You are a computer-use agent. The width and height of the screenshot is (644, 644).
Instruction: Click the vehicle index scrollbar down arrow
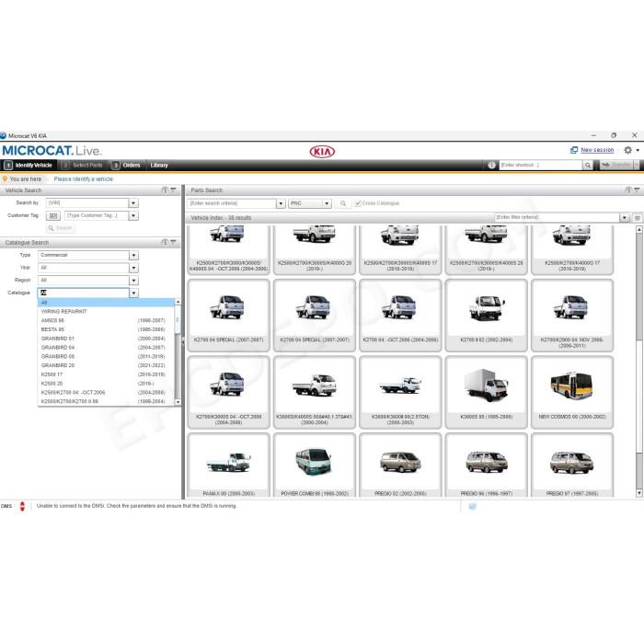coord(639,492)
